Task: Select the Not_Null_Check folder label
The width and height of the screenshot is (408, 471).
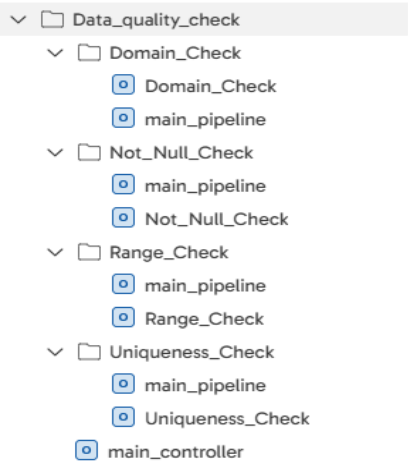Action: click(181, 153)
